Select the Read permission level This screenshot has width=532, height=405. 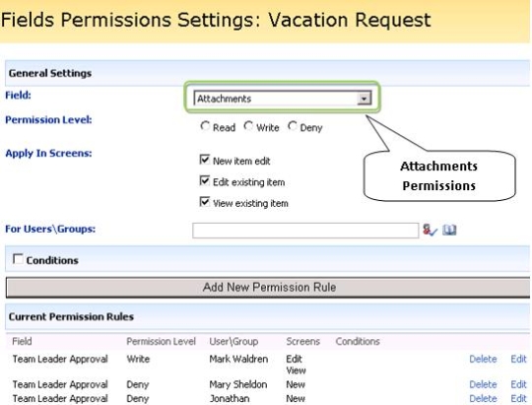click(205, 126)
